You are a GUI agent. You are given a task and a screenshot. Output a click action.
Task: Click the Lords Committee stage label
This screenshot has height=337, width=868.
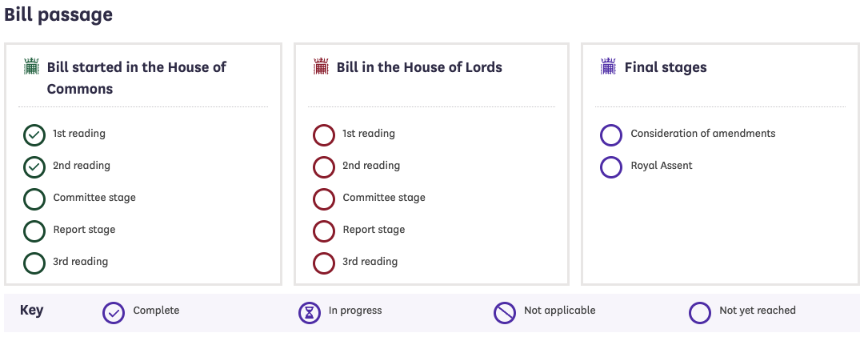384,198
